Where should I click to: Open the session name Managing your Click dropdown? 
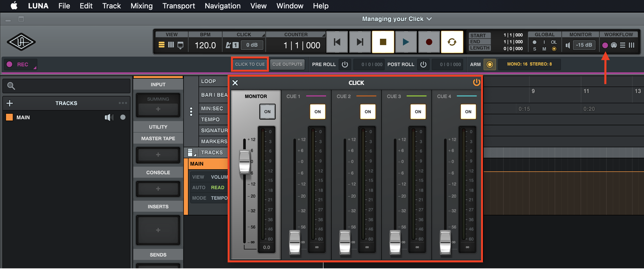[x=397, y=19]
